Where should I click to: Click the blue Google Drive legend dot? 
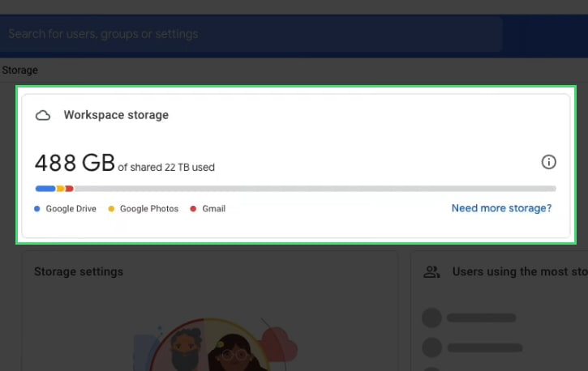pos(37,208)
